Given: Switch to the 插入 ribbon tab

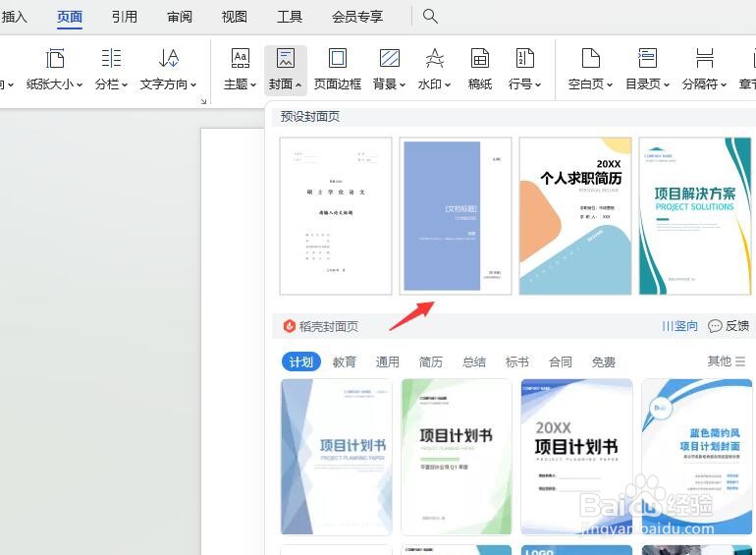Looking at the screenshot, I should click(14, 17).
